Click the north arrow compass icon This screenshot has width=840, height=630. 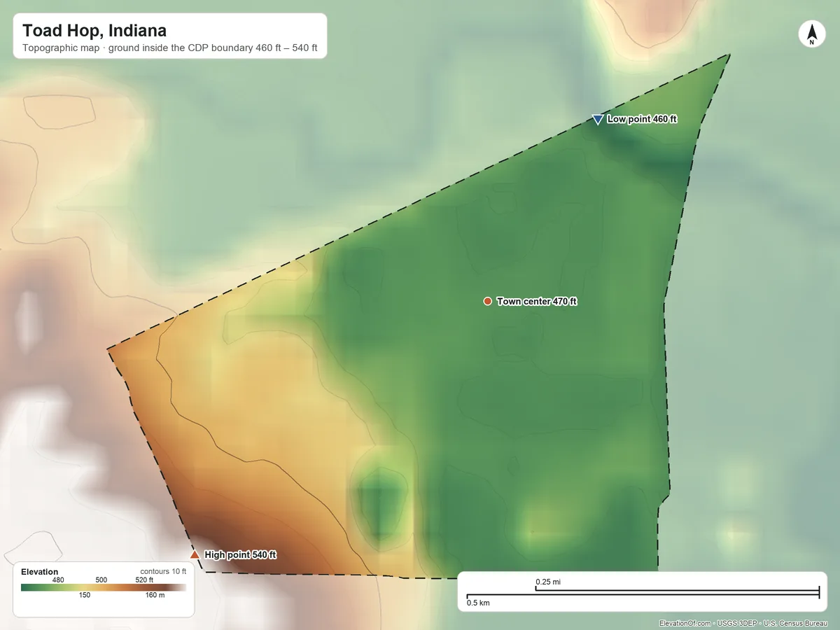tap(811, 34)
